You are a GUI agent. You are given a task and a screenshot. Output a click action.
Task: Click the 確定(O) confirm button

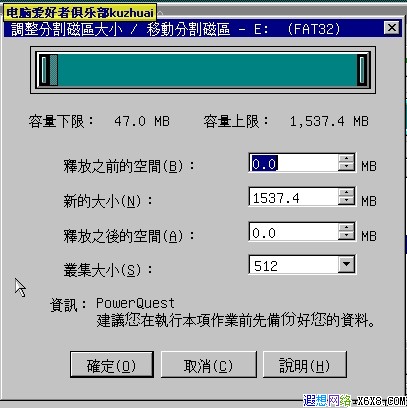pos(112,364)
